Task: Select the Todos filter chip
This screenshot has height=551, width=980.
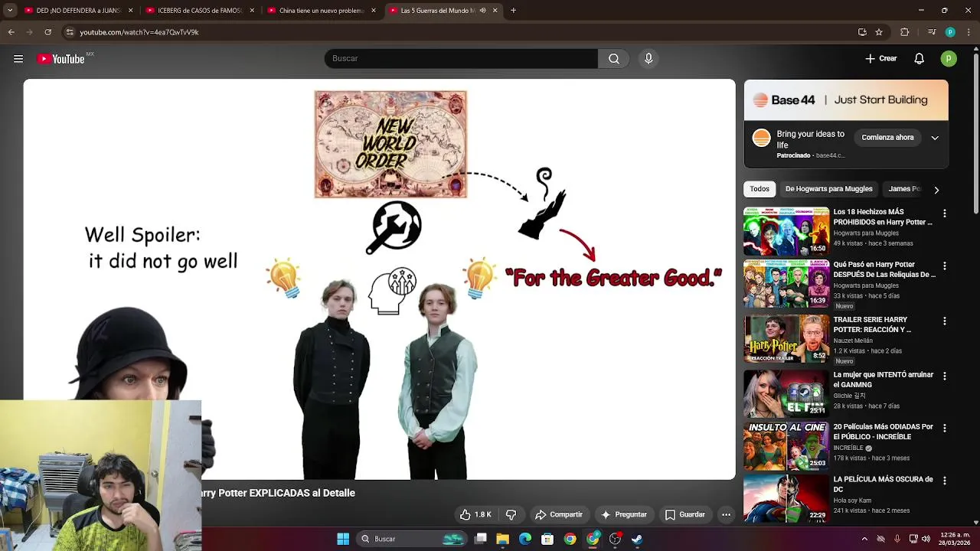Action: [759, 189]
